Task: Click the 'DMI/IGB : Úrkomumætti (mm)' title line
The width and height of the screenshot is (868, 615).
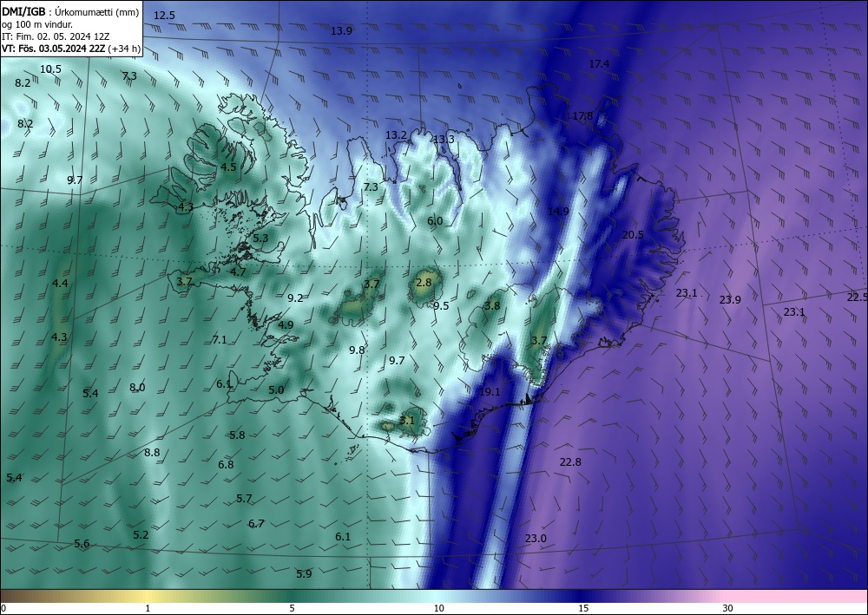Action: [x=70, y=11]
